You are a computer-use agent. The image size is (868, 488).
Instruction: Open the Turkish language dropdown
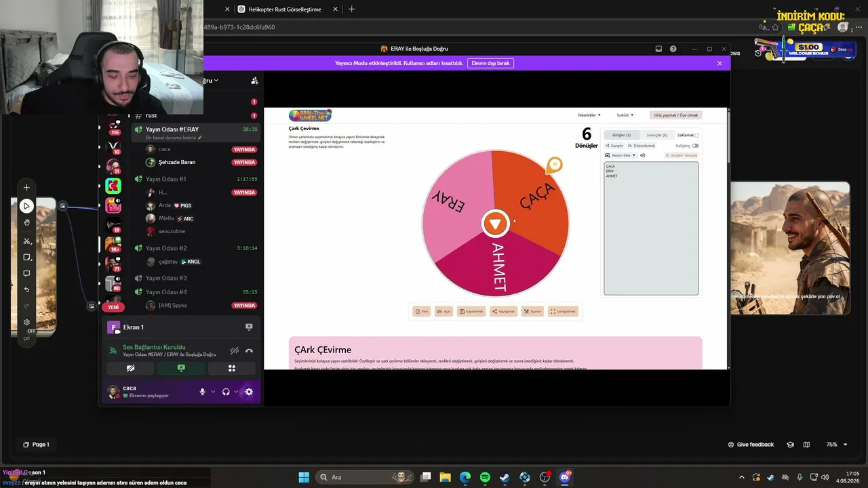click(x=625, y=115)
